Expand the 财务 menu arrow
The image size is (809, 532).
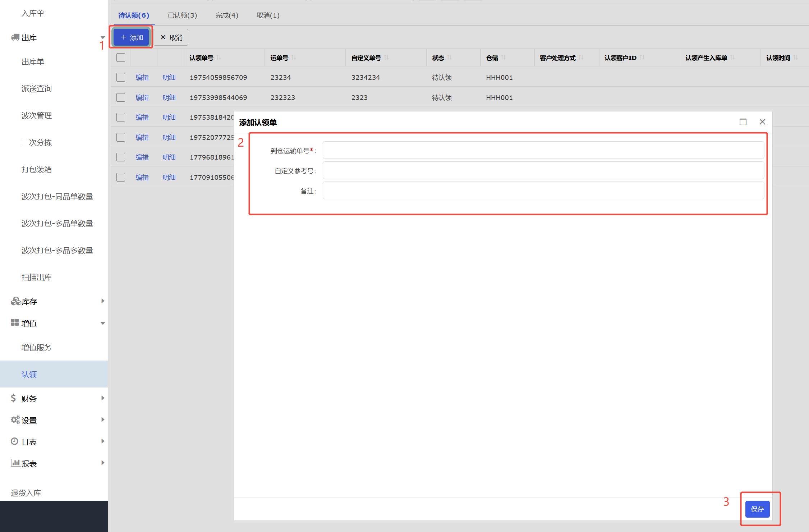click(x=103, y=398)
